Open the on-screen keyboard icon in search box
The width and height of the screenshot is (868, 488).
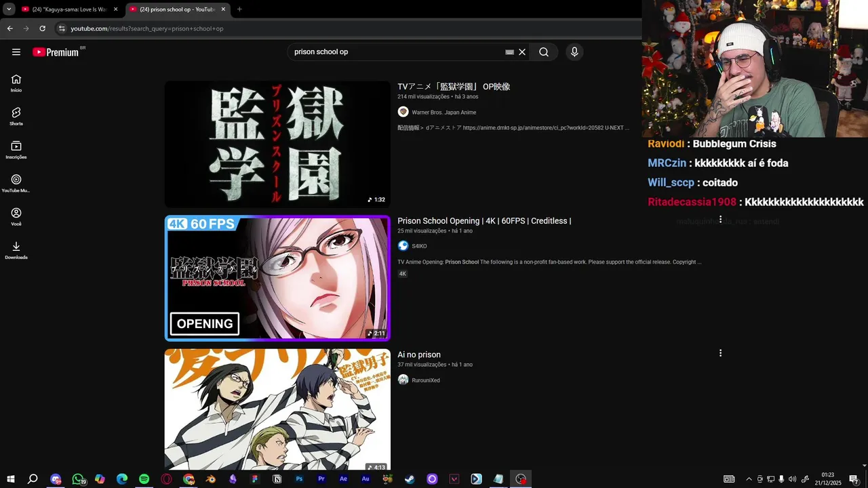pos(510,52)
